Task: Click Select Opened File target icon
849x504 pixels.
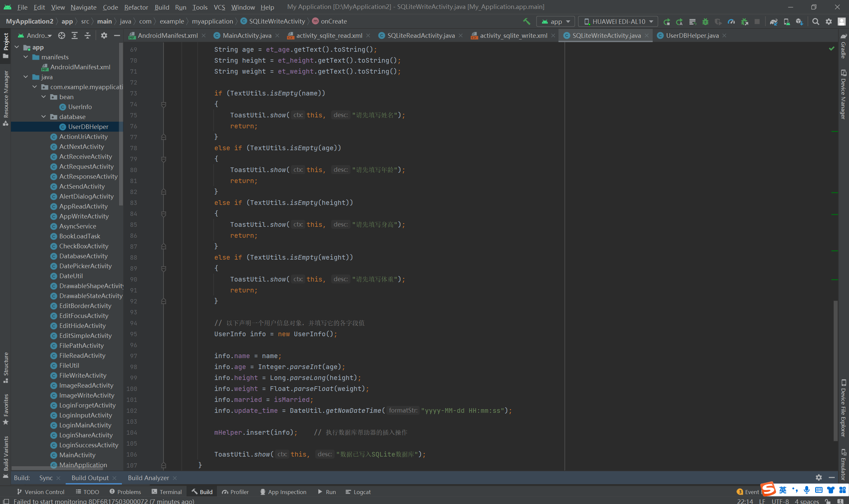Action: [x=61, y=35]
